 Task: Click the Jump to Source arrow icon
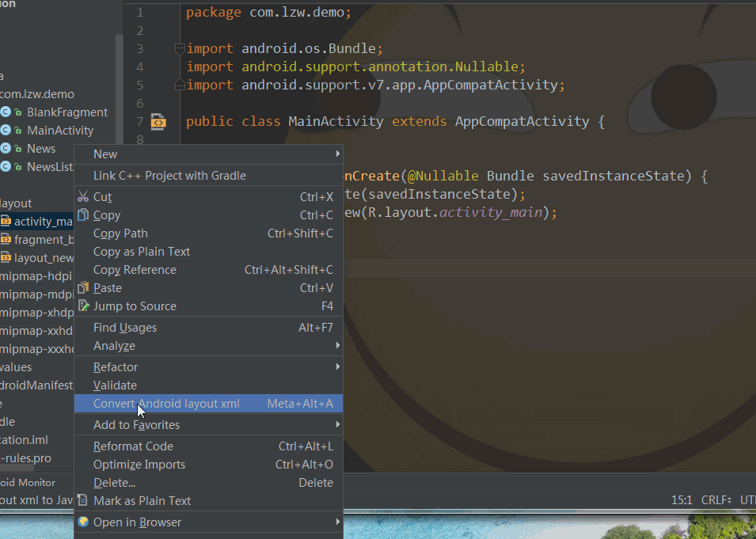click(84, 306)
